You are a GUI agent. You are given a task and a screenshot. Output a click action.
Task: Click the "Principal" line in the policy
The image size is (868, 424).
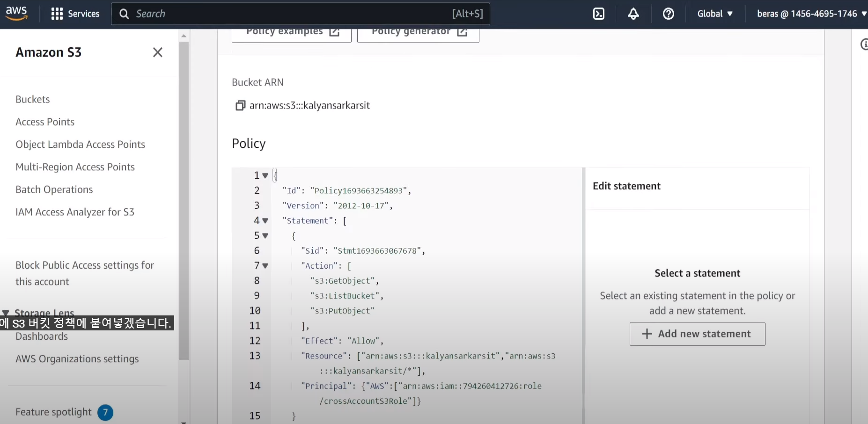click(421, 393)
